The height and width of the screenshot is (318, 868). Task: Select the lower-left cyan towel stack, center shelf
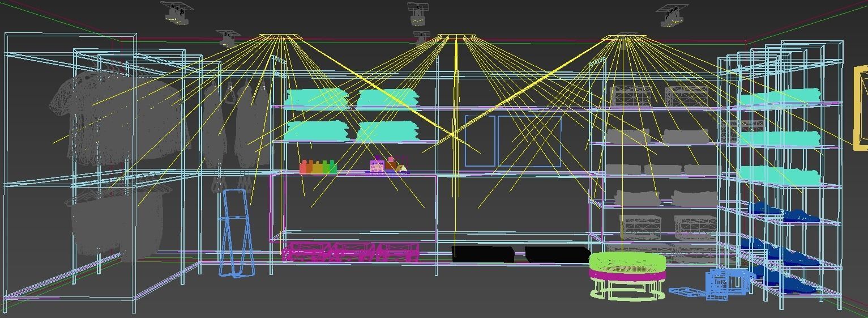click(316, 131)
